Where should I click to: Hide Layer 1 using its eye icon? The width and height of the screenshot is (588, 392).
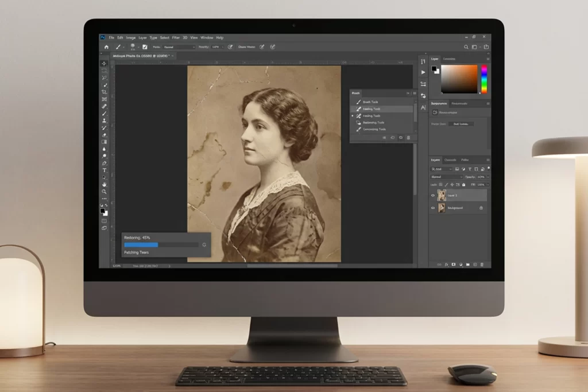pos(433,196)
